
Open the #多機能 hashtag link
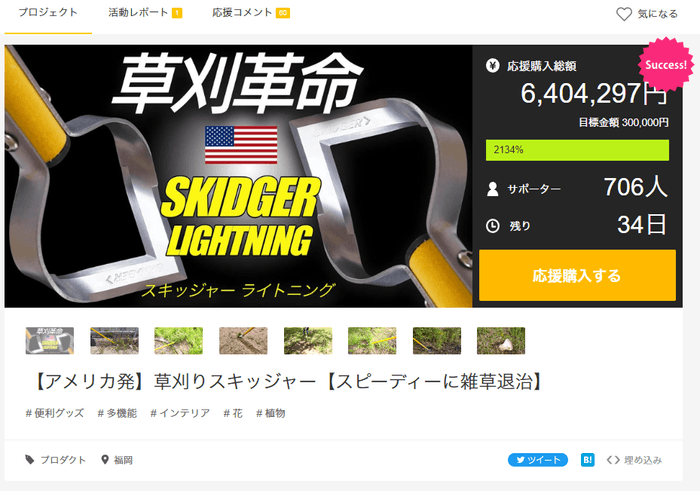117,413
